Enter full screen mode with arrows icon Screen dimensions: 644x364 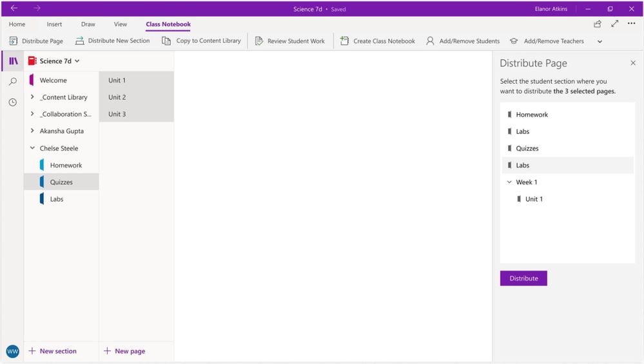click(x=614, y=24)
